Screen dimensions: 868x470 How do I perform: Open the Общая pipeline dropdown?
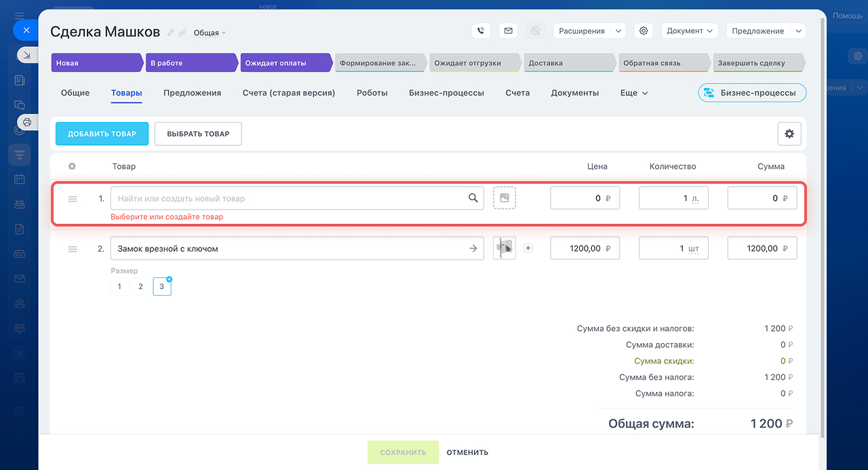coord(210,33)
